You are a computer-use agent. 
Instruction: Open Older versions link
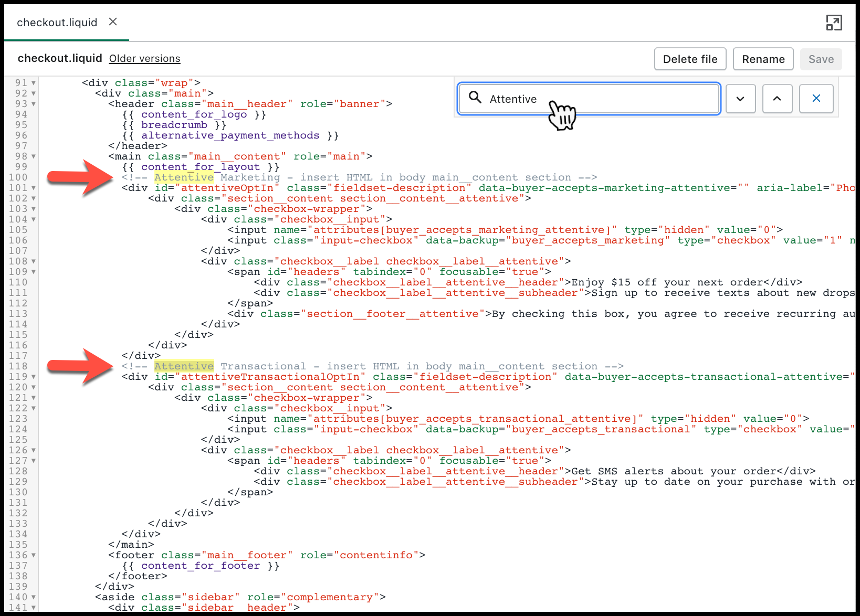point(144,59)
